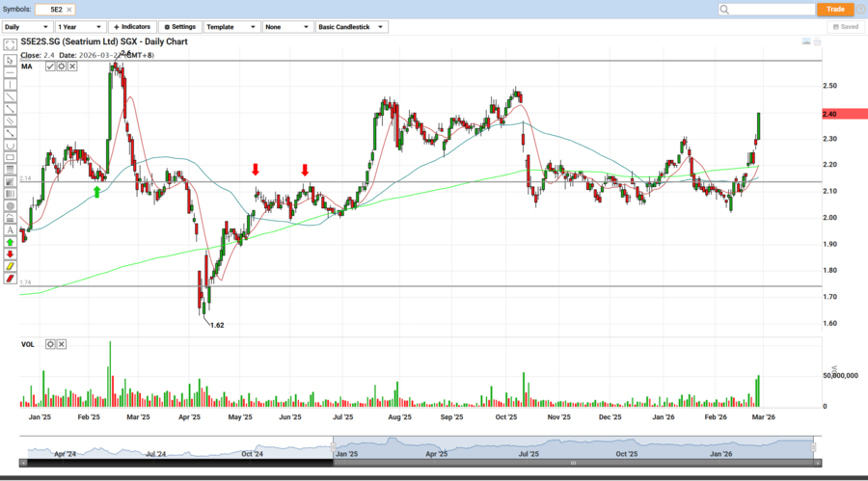Click the orange Trade button
The image size is (868, 481).
point(835,9)
